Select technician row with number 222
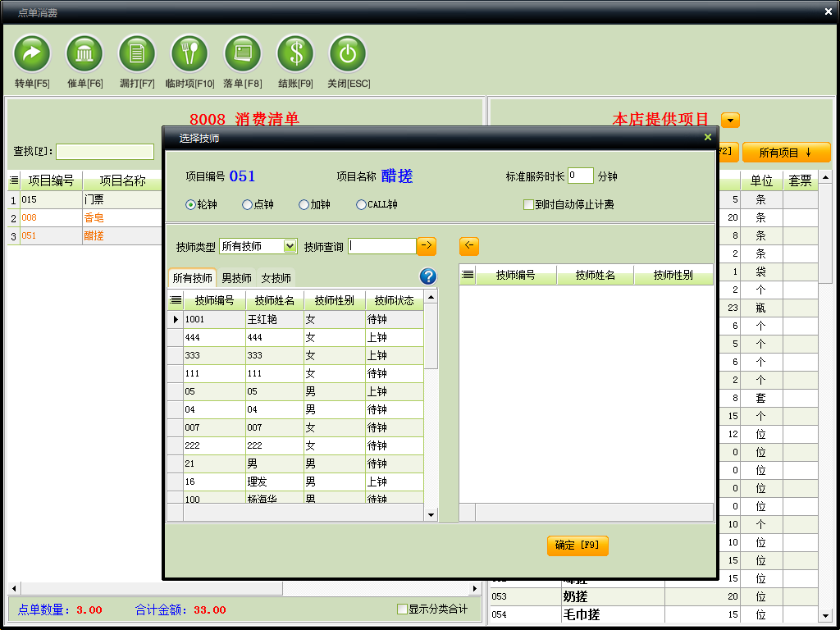The image size is (840, 630). 295,445
